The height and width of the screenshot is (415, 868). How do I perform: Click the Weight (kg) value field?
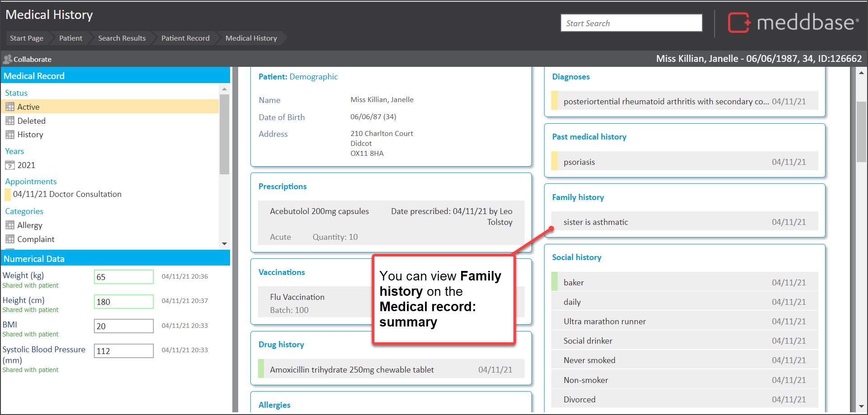[124, 277]
